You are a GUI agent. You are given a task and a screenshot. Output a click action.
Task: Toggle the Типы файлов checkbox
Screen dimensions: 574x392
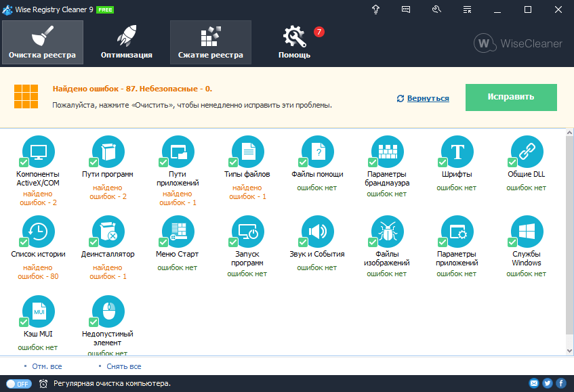pyautogui.click(x=233, y=162)
